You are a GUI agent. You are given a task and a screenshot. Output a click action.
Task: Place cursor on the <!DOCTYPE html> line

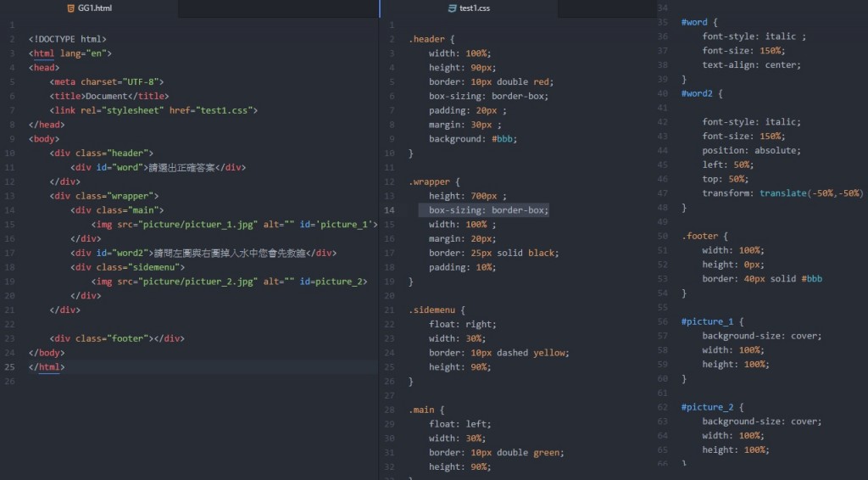pyautogui.click(x=68, y=39)
